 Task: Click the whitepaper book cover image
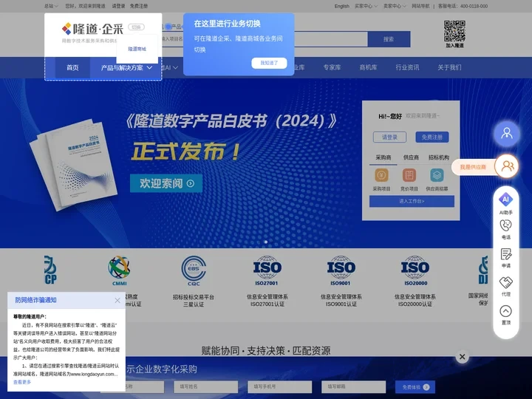click(x=73, y=164)
